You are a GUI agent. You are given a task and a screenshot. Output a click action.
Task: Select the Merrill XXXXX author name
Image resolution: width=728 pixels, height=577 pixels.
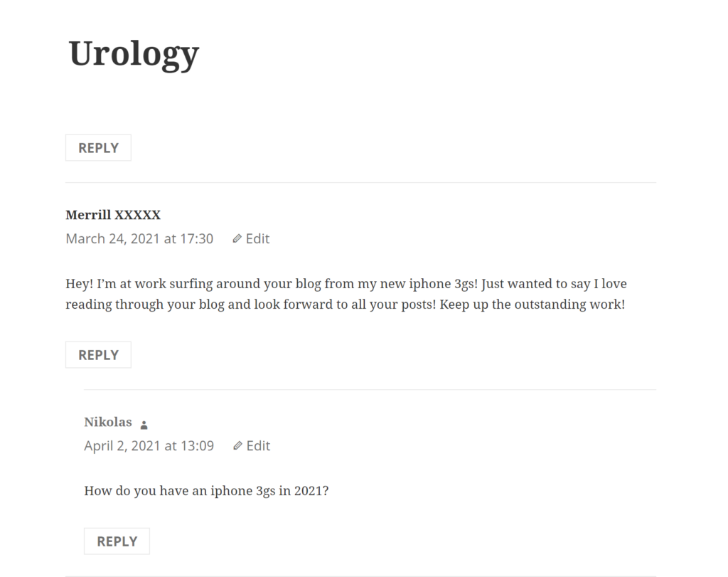pyautogui.click(x=113, y=215)
